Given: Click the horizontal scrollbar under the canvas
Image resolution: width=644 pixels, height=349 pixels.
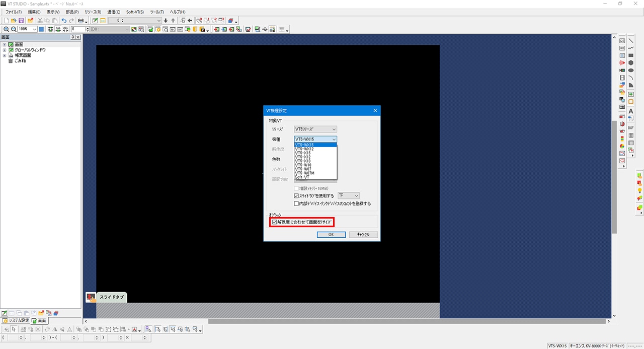Looking at the screenshot, I should click(347, 321).
